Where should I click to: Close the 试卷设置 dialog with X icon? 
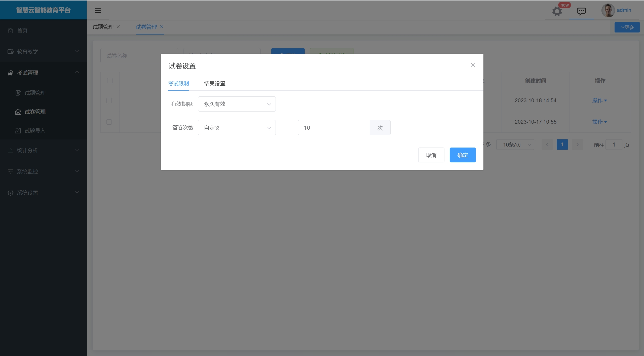(x=473, y=65)
